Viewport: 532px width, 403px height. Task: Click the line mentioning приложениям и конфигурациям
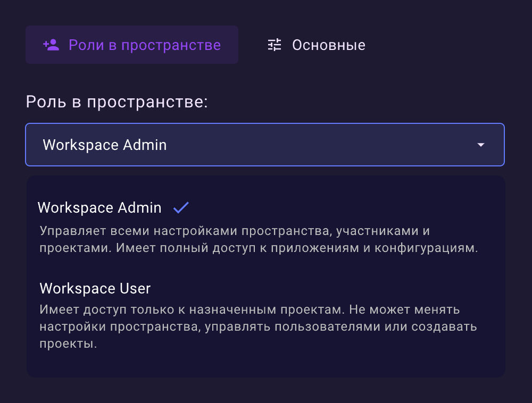point(259,249)
